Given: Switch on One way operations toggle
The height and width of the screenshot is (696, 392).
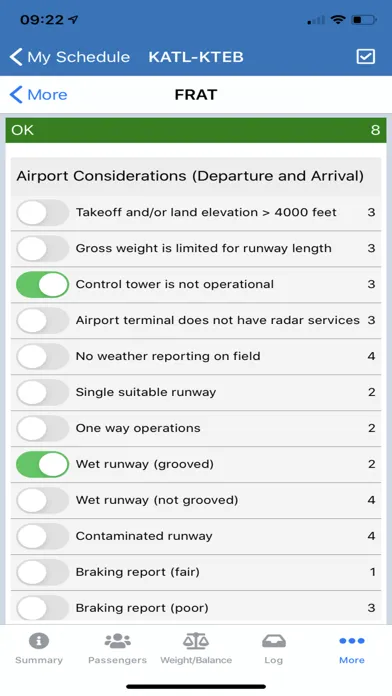Looking at the screenshot, I should pyautogui.click(x=43, y=428).
